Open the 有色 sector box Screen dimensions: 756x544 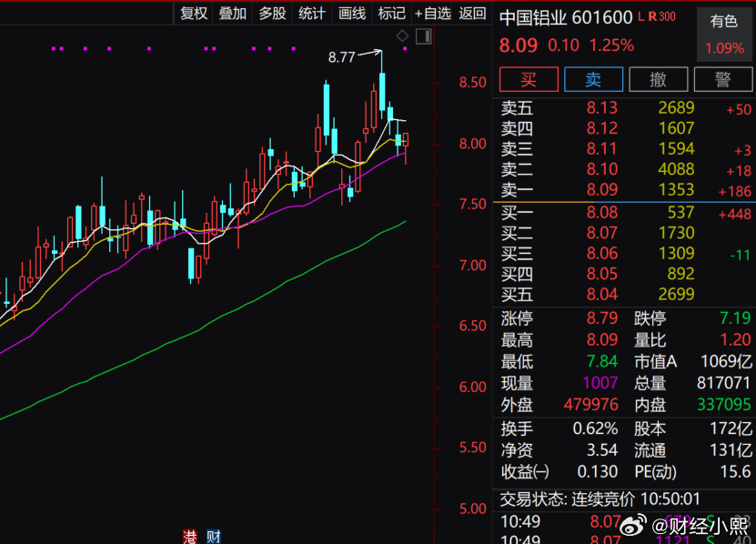pos(724,35)
